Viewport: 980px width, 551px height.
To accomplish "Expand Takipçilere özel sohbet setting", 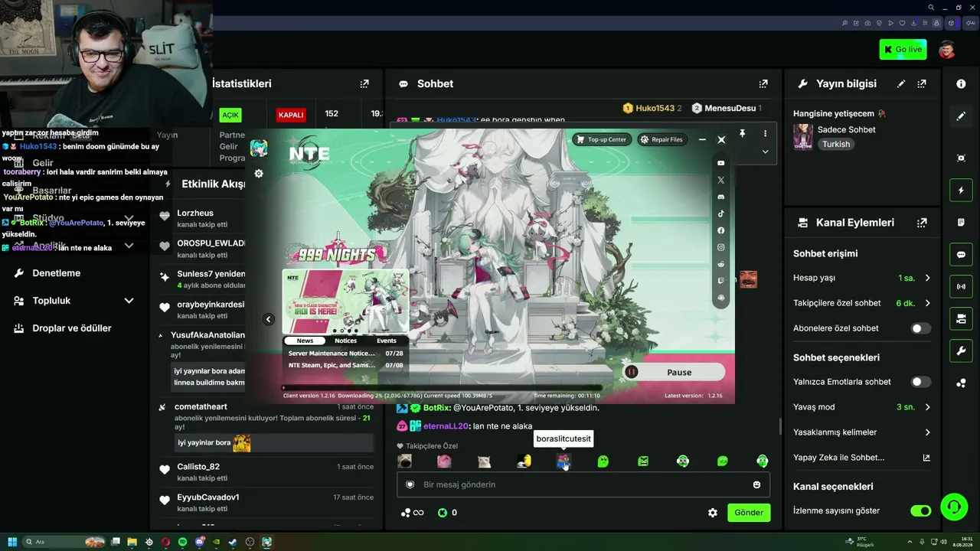I will click(927, 303).
